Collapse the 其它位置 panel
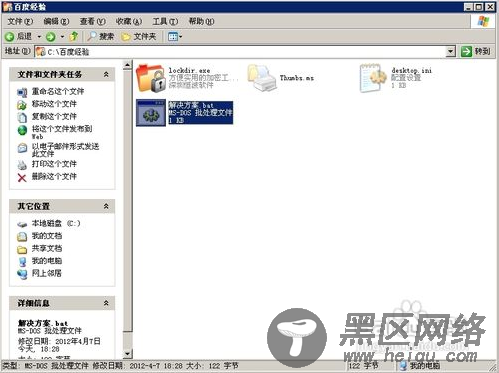The height and width of the screenshot is (373, 499). pos(106,206)
